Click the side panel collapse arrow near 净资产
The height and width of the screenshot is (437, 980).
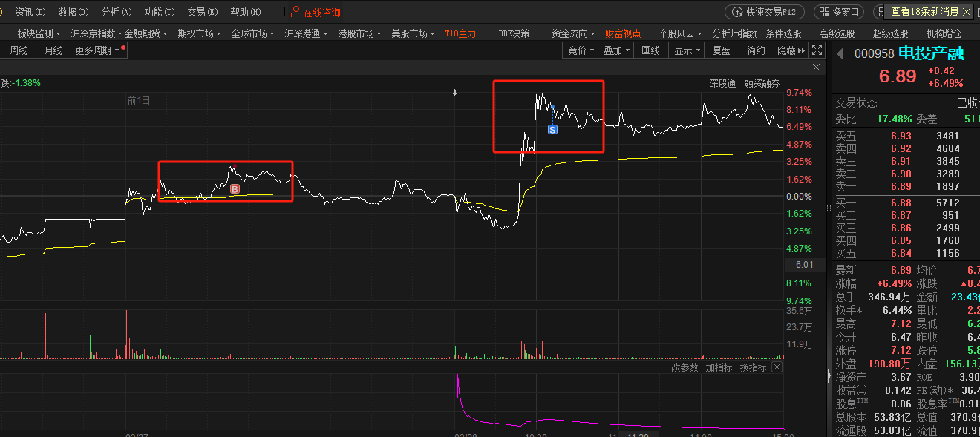click(x=829, y=377)
